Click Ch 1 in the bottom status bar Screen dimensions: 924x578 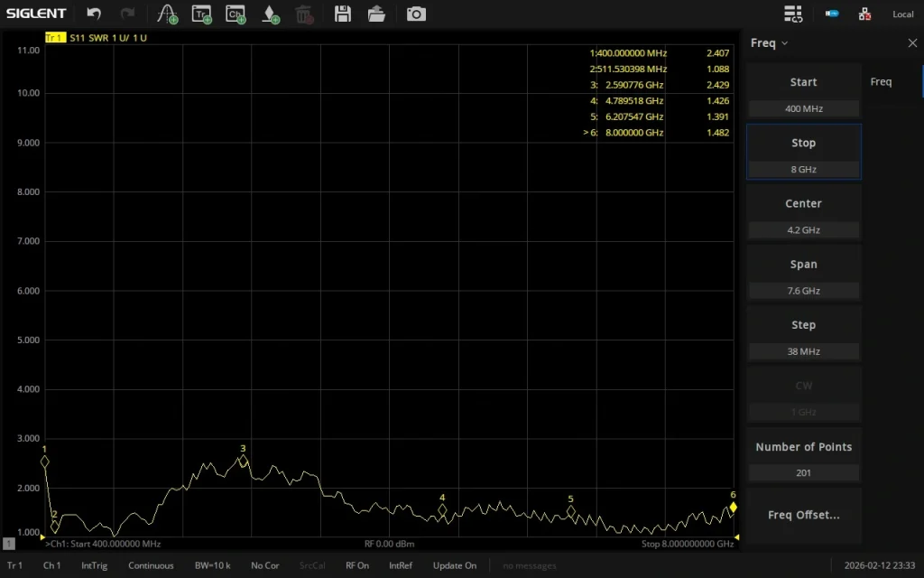coord(51,565)
